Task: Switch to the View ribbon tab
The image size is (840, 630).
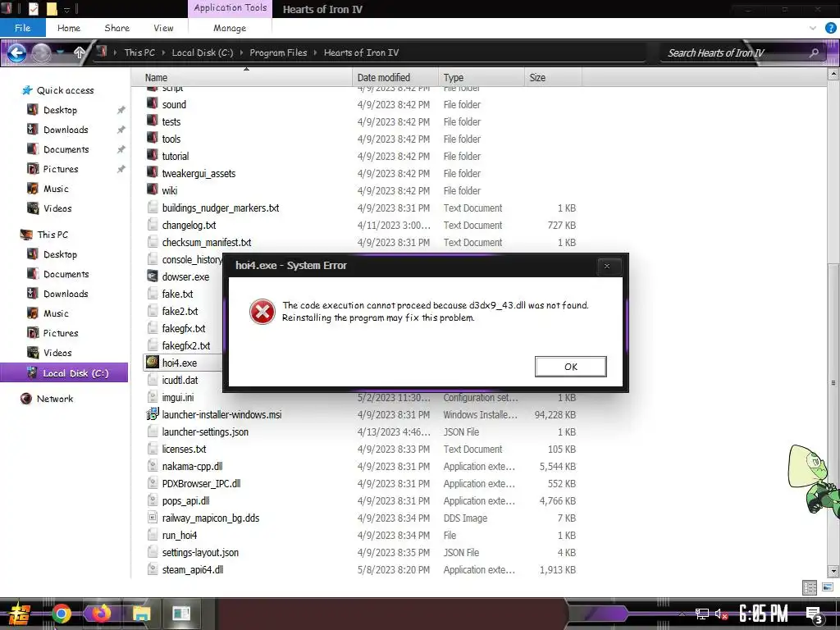Action: [163, 28]
